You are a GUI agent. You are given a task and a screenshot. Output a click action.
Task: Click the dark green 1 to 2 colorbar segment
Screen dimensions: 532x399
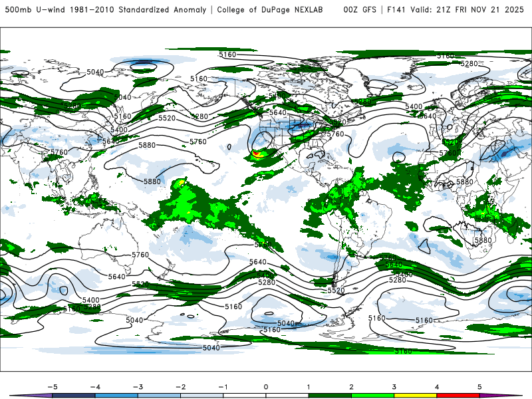(x=330, y=396)
